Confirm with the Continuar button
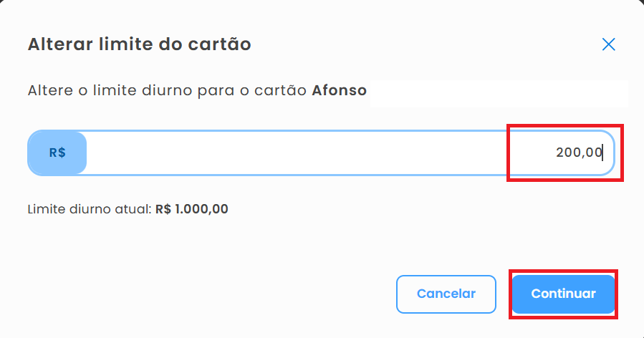The image size is (644, 338). (x=563, y=294)
